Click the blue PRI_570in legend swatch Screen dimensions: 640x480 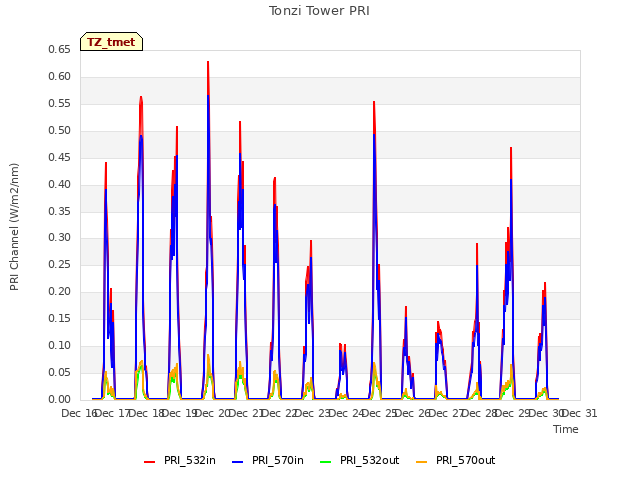pyautogui.click(x=238, y=461)
